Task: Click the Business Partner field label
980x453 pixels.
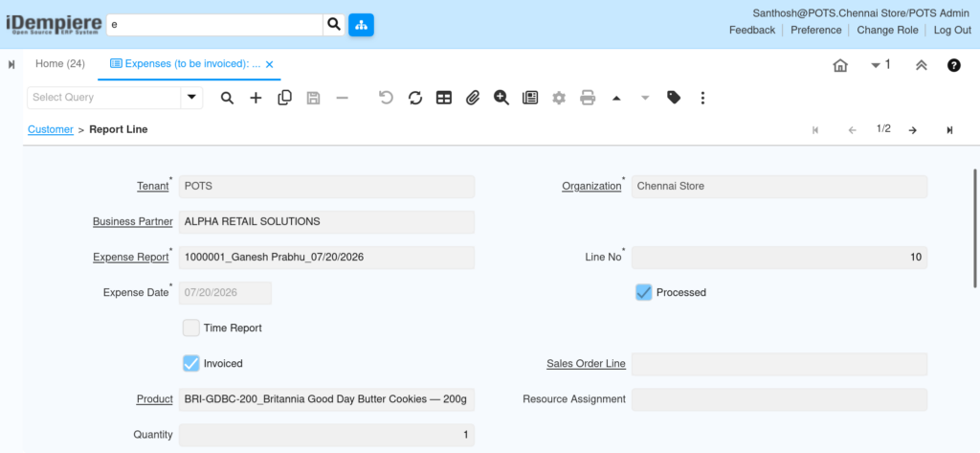Action: [132, 221]
